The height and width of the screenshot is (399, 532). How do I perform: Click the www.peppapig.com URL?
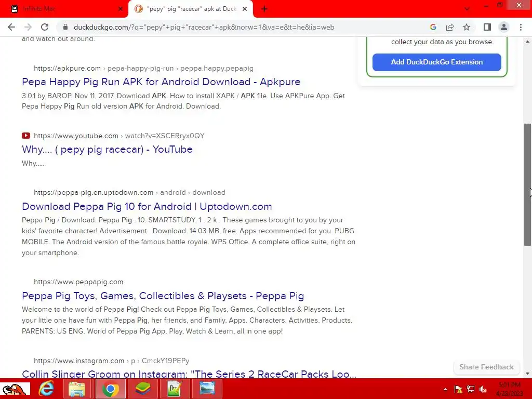pyautogui.click(x=78, y=282)
